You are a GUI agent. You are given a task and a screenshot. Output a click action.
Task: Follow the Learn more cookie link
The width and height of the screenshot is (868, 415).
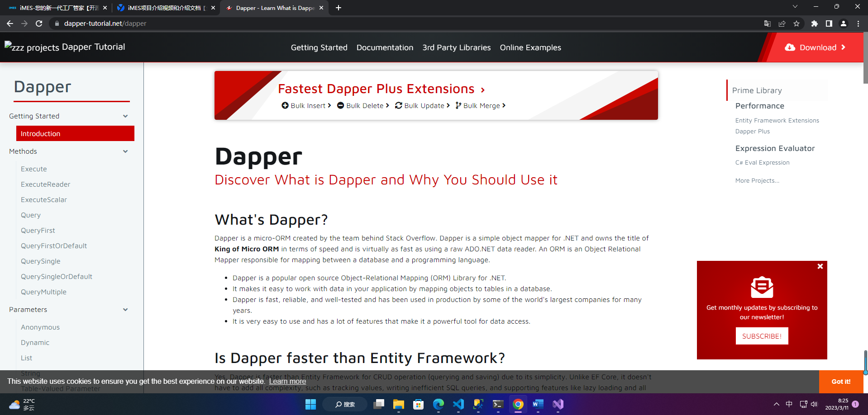[x=287, y=382]
